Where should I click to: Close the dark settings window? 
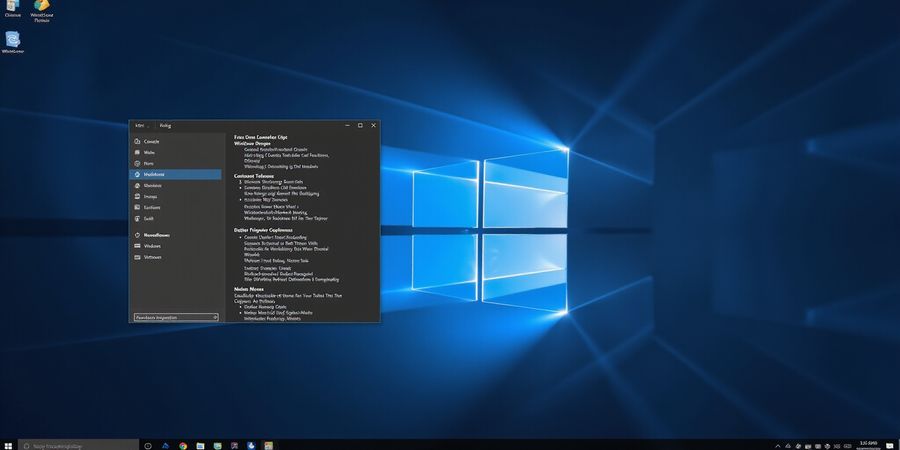374,125
